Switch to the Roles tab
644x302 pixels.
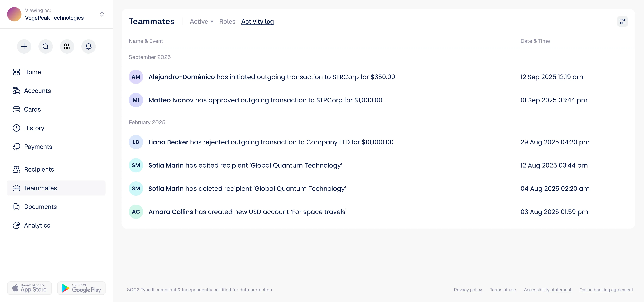tap(227, 21)
